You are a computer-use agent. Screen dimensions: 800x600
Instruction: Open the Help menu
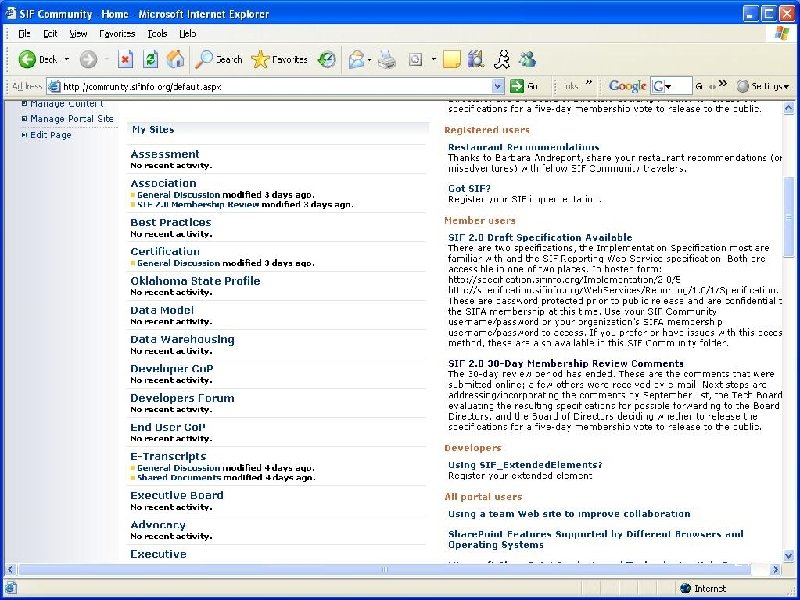point(187,34)
